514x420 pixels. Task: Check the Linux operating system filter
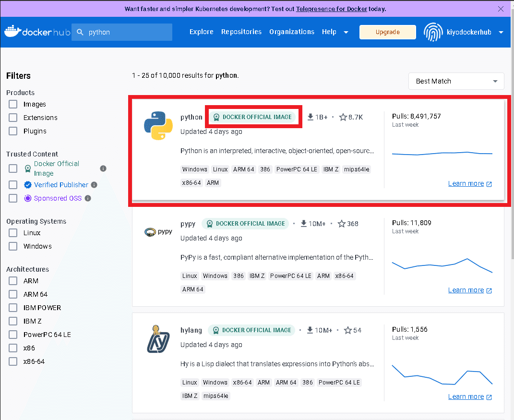[13, 233]
